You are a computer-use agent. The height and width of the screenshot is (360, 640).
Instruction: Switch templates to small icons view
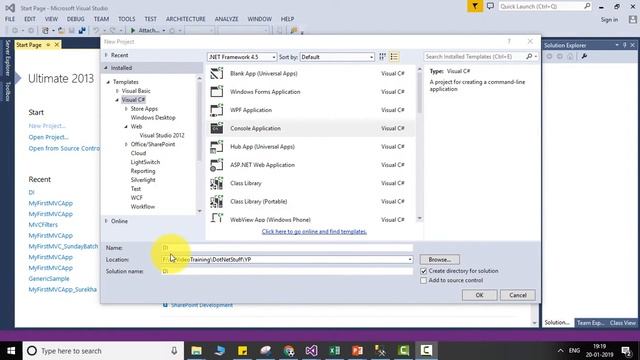point(382,57)
